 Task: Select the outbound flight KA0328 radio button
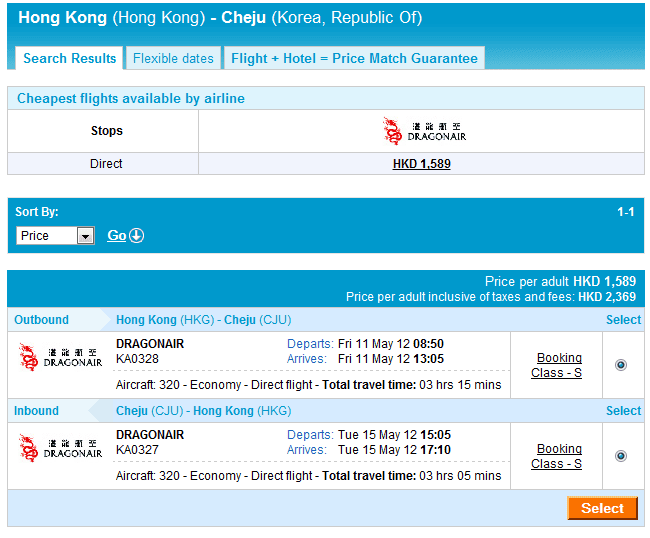click(621, 365)
